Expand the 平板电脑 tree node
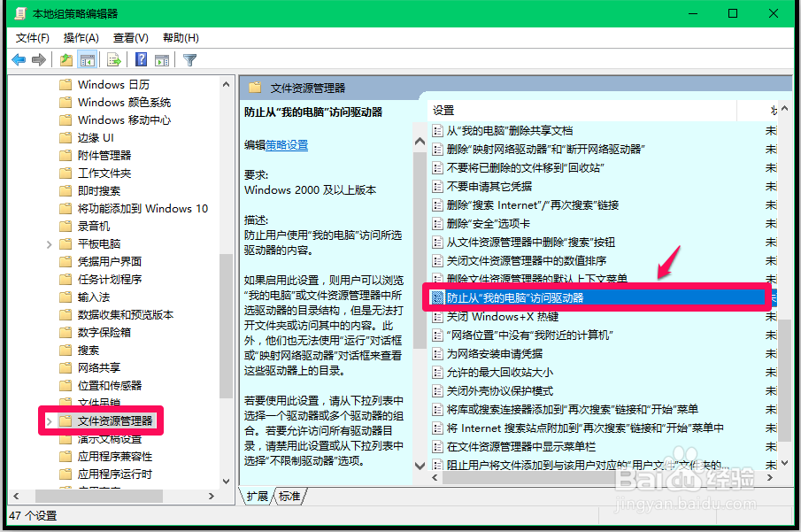The width and height of the screenshot is (801, 532). click(x=49, y=244)
